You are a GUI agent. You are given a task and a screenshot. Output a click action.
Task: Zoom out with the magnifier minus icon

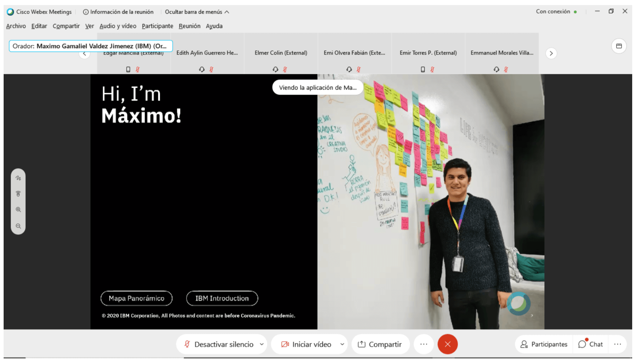pyautogui.click(x=18, y=226)
